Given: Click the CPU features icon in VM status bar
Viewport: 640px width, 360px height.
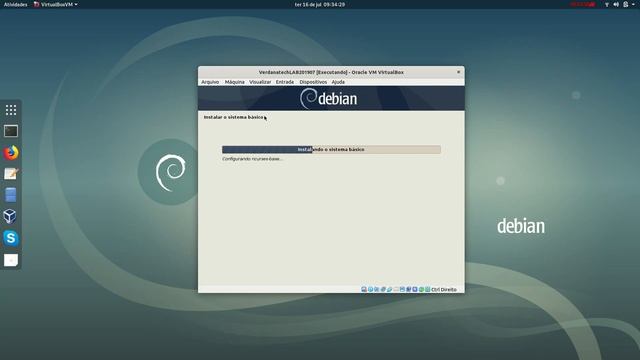Looking at the screenshot, I should coord(415,289).
